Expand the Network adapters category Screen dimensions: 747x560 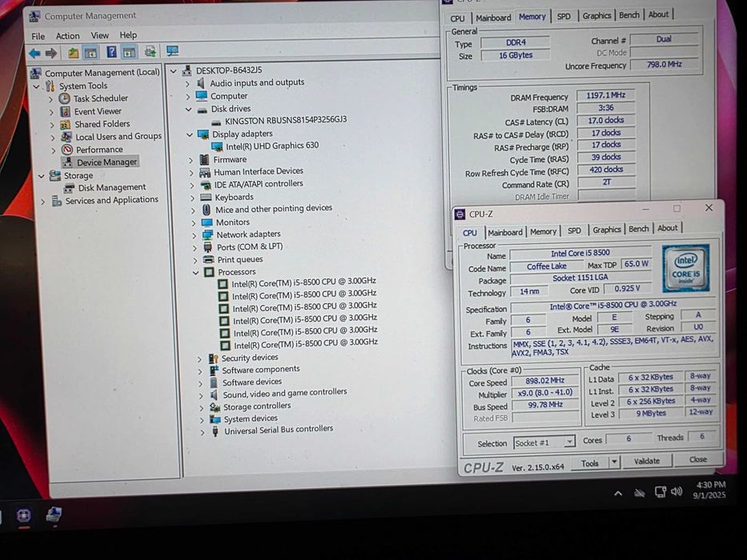(x=195, y=235)
